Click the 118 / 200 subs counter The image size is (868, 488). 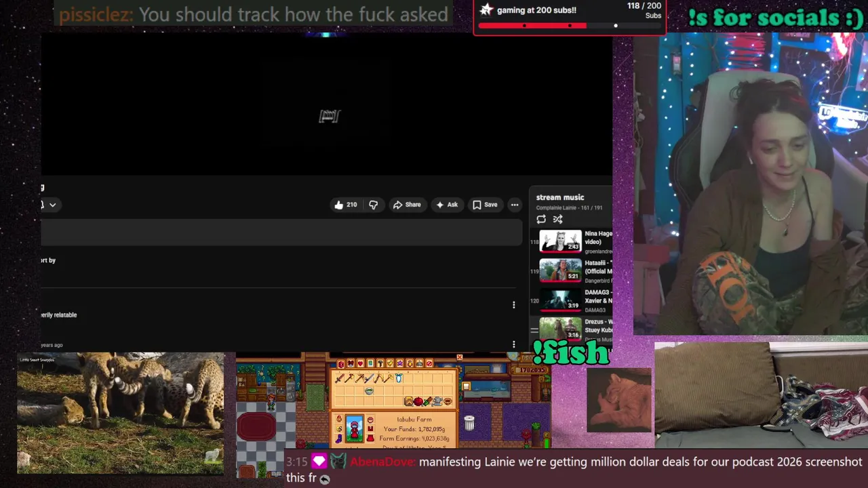(x=644, y=10)
